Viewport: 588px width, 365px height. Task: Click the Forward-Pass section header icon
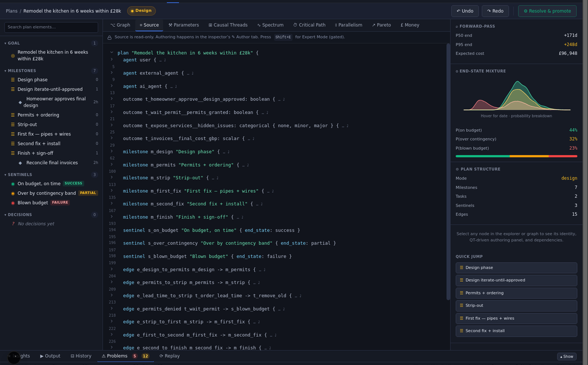(457, 26)
